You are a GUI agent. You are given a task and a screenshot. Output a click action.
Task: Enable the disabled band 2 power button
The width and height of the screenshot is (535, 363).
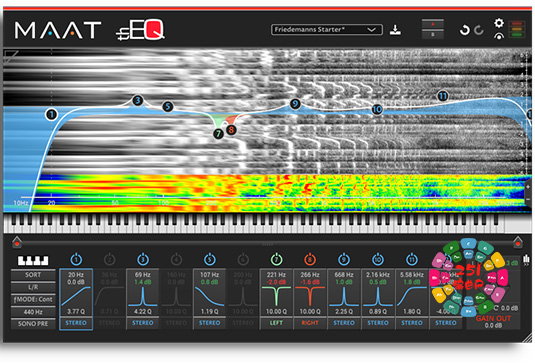[110, 260]
